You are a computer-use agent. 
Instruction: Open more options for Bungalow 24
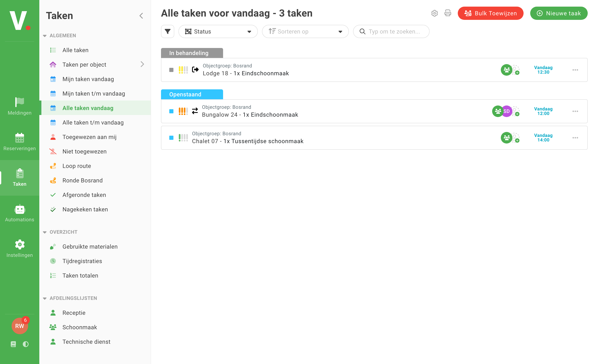575,111
